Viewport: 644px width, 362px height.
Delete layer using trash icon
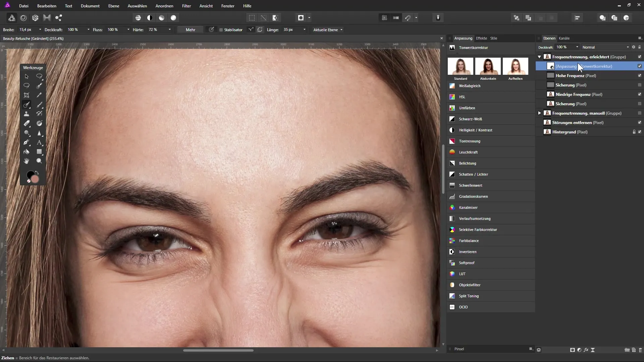click(x=640, y=350)
